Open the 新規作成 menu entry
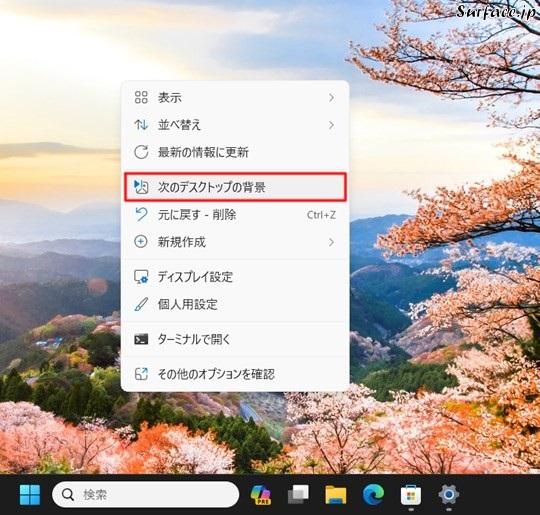 tap(235, 242)
